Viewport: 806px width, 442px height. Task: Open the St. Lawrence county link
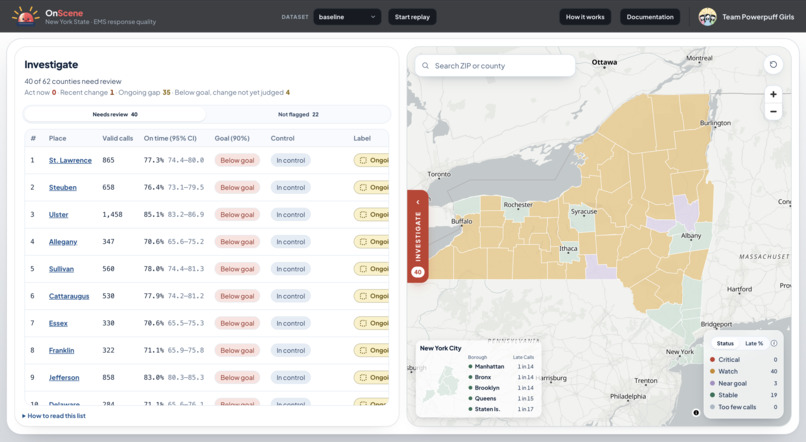point(70,160)
